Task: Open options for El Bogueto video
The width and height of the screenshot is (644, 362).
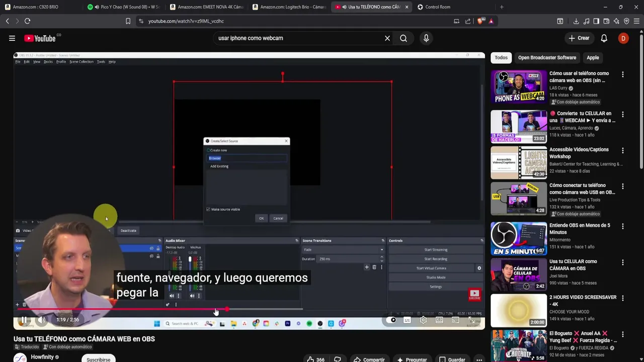Action: point(623,334)
